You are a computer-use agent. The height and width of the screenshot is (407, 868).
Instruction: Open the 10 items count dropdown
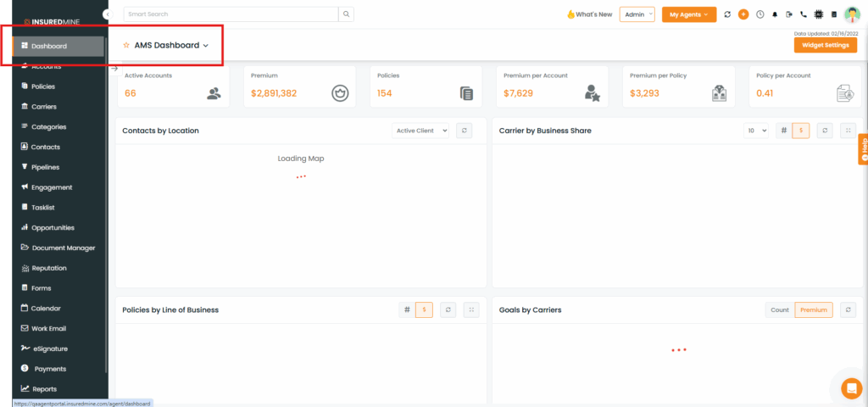756,131
